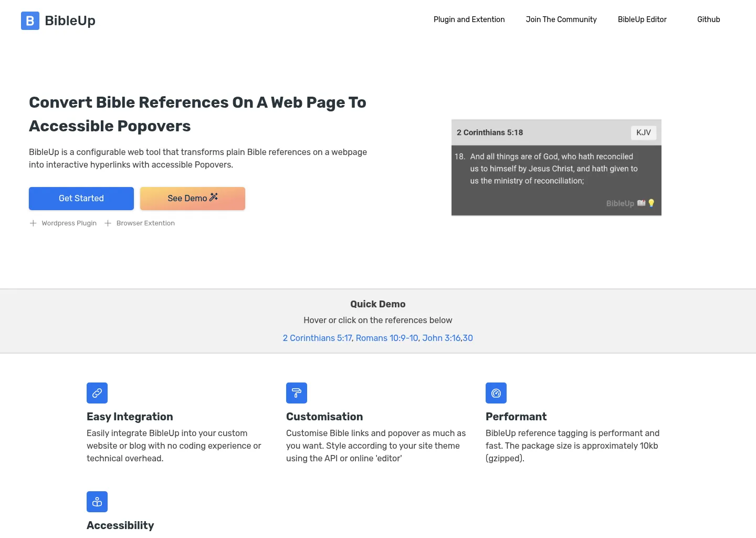Viewport: 756px width, 538px height.
Task: Open Plugin and Extention menu
Action: 469,19
